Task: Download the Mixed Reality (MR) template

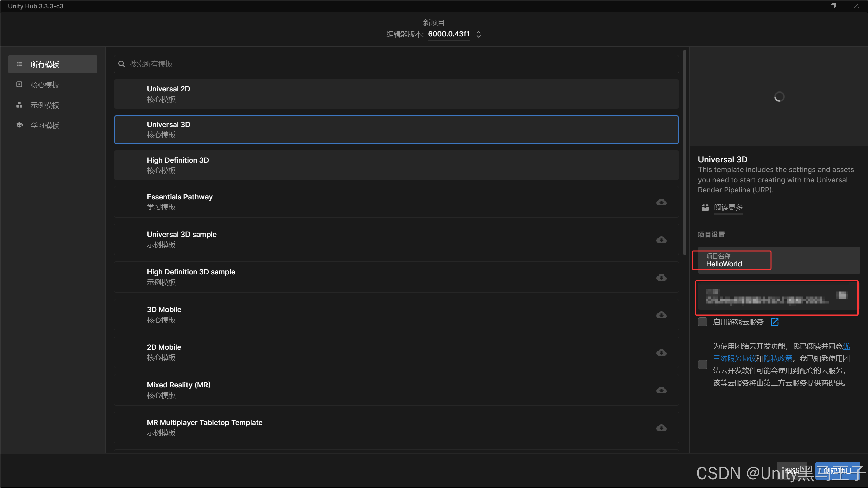Action: [x=661, y=390]
